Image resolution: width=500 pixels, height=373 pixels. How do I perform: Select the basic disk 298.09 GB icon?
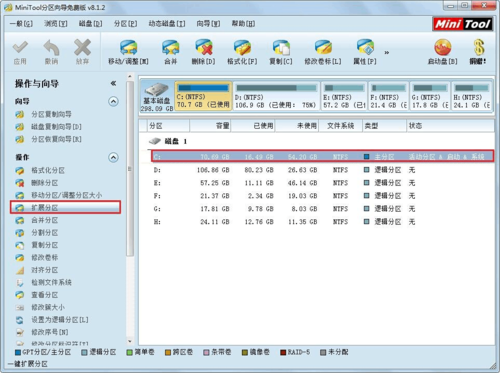tap(157, 97)
